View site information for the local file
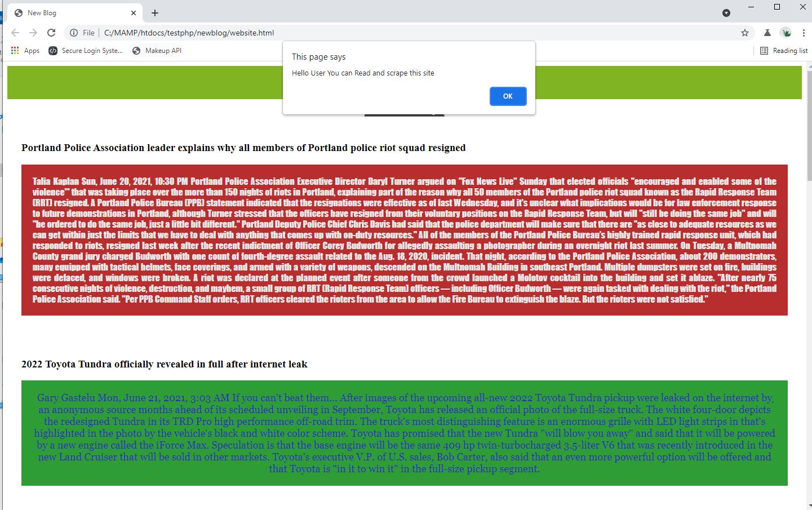This screenshot has width=812, height=510. pos(82,33)
